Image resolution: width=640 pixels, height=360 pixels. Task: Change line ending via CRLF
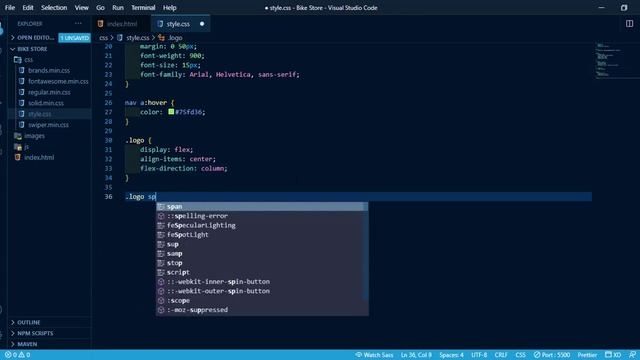pyautogui.click(x=501, y=355)
